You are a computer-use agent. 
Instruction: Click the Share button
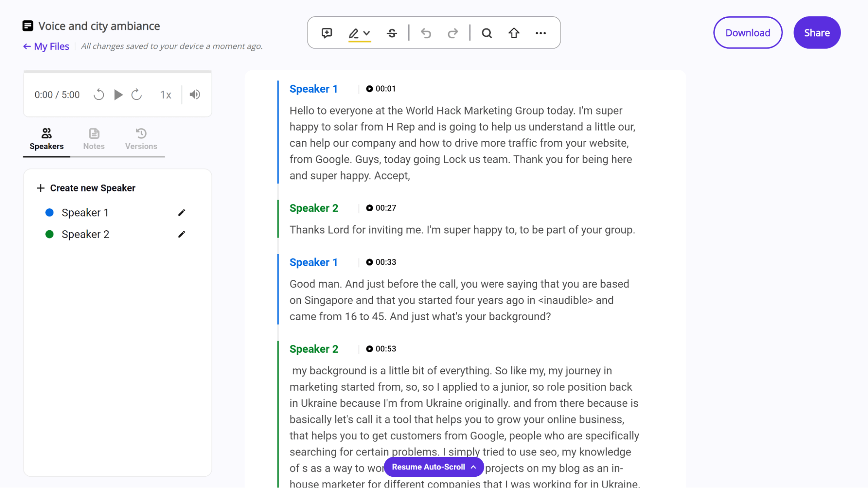coord(817,33)
